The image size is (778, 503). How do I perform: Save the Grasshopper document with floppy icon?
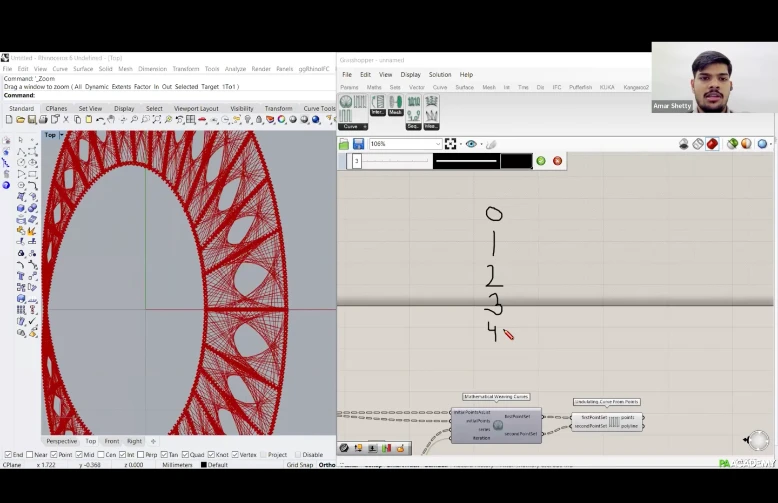click(x=358, y=144)
